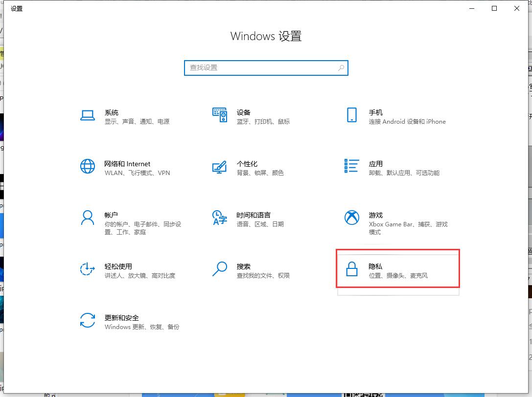Click 连接 Android 设备和 iPhone description

[407, 121]
